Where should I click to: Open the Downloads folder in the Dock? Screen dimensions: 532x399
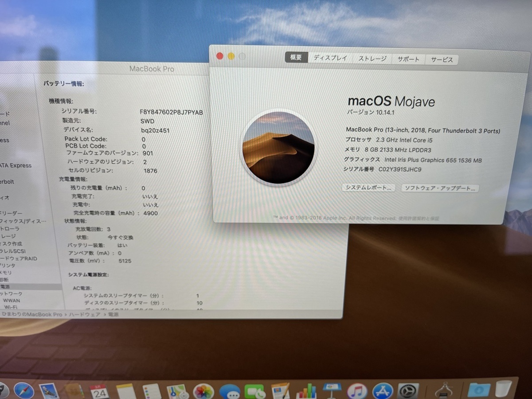[x=479, y=390]
